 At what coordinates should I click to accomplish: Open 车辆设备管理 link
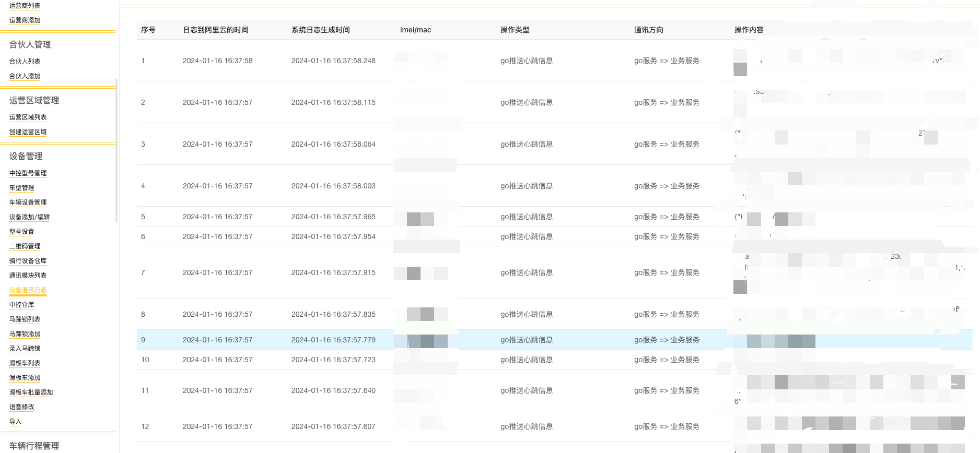point(28,202)
